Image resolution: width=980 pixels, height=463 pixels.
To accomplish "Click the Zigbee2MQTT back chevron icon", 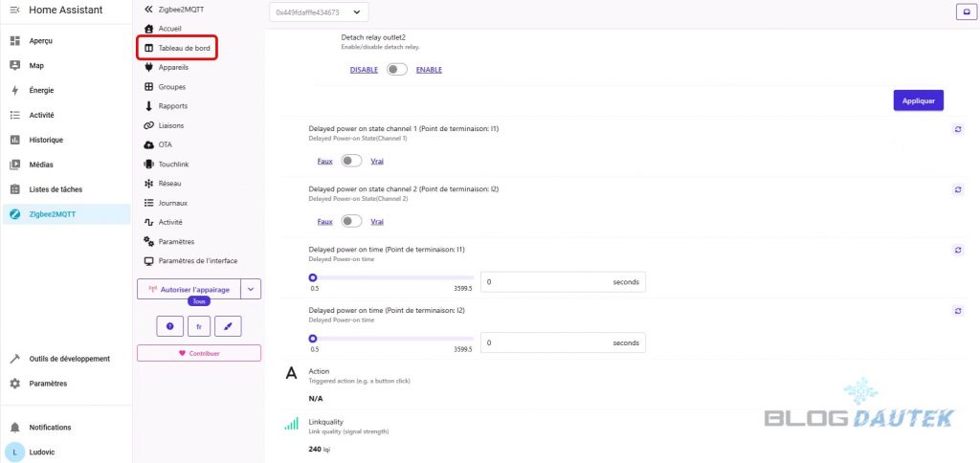I will [148, 9].
